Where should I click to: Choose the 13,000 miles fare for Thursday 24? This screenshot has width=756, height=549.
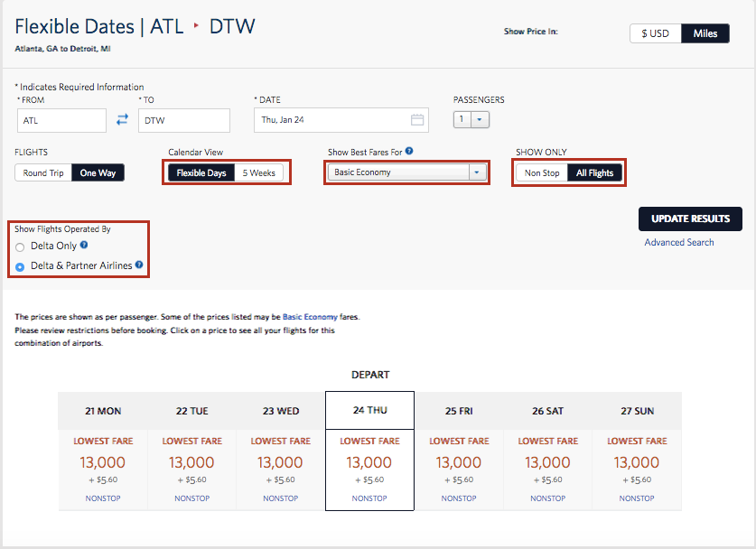[x=369, y=462]
